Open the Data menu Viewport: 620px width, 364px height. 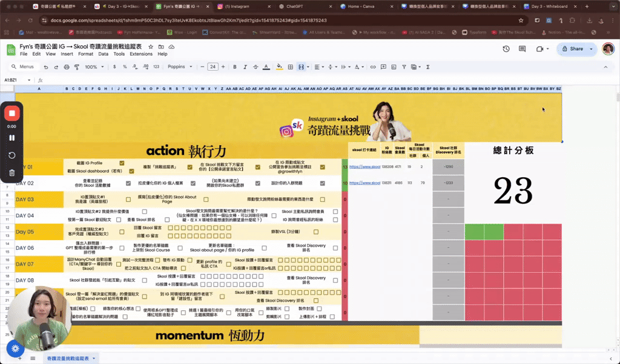click(x=103, y=54)
